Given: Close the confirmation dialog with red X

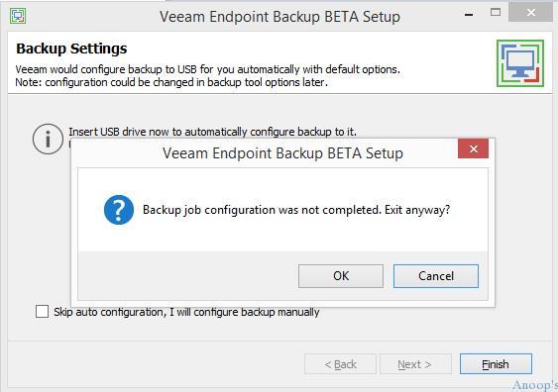Looking at the screenshot, I should point(474,148).
